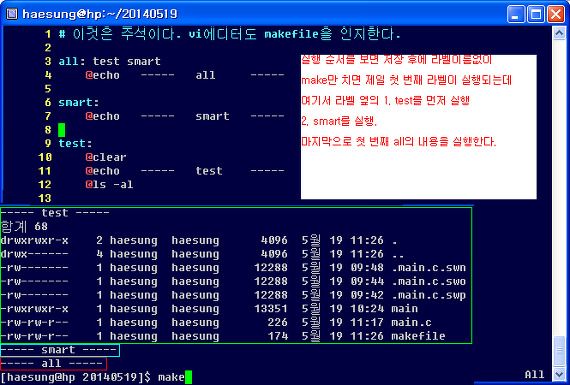Click the '----- test -----' output line
Screen dimensions: 570x385
tap(55, 213)
